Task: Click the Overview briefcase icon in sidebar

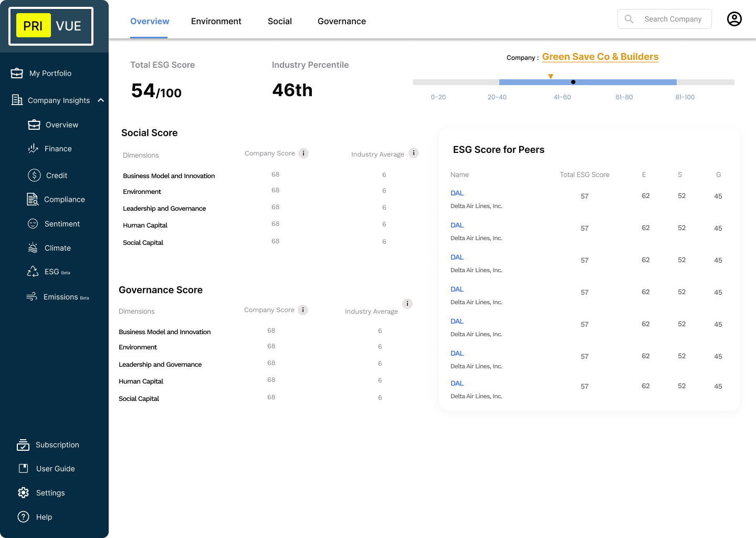Action: pyautogui.click(x=34, y=125)
